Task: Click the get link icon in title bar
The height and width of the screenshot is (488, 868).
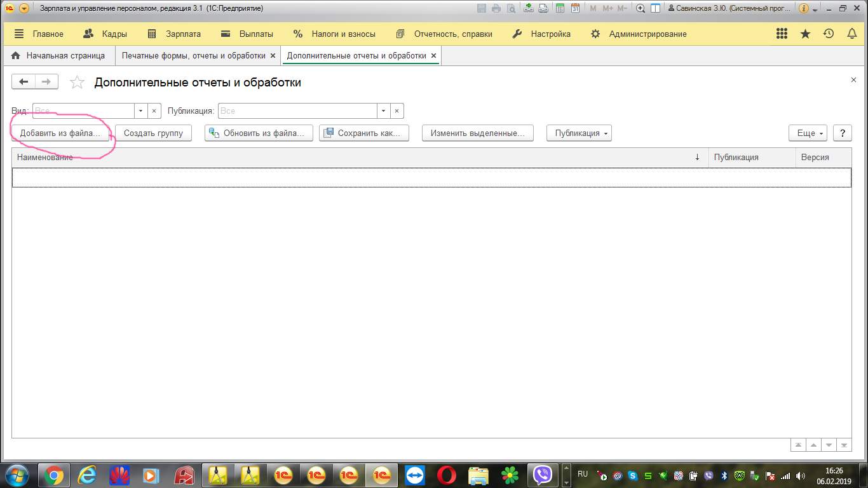Action: pyautogui.click(x=529, y=8)
